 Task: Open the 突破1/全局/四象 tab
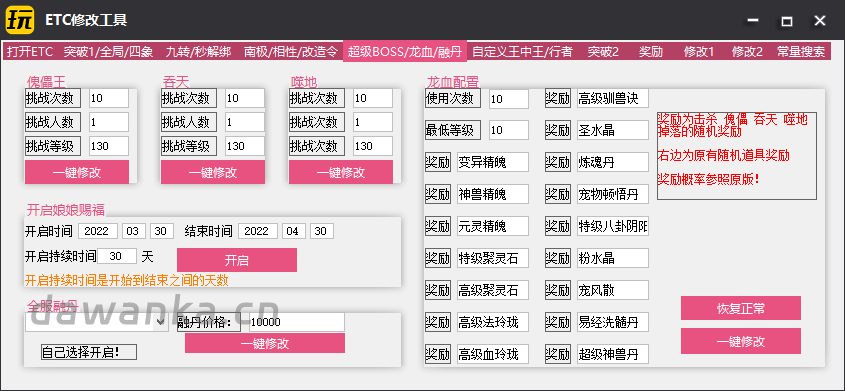click(108, 52)
